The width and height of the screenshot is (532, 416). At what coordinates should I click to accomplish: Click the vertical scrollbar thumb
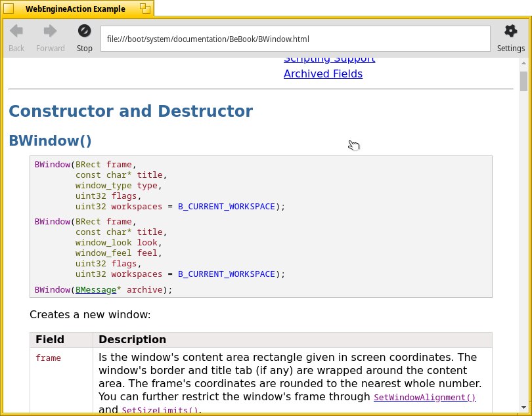point(523,81)
